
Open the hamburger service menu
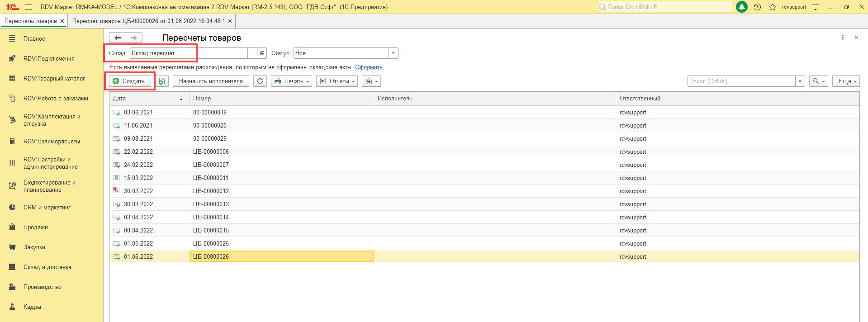(x=28, y=7)
